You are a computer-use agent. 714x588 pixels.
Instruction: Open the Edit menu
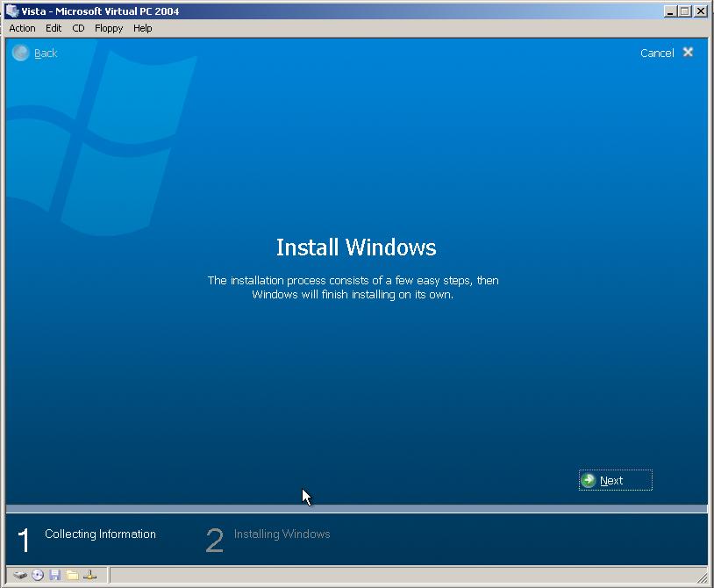[54, 28]
